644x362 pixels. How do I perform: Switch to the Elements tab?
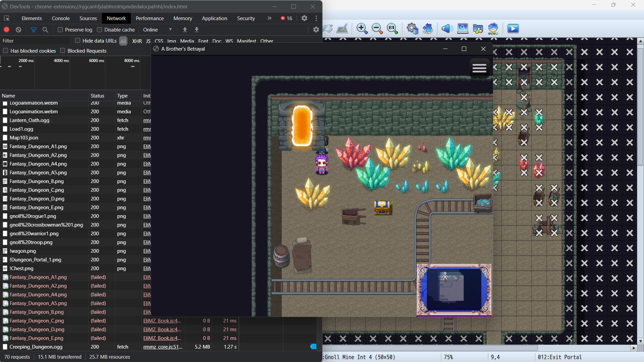point(32,18)
